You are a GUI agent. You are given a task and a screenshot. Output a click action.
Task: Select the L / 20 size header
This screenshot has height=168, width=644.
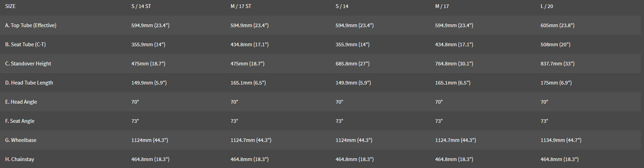point(547,6)
